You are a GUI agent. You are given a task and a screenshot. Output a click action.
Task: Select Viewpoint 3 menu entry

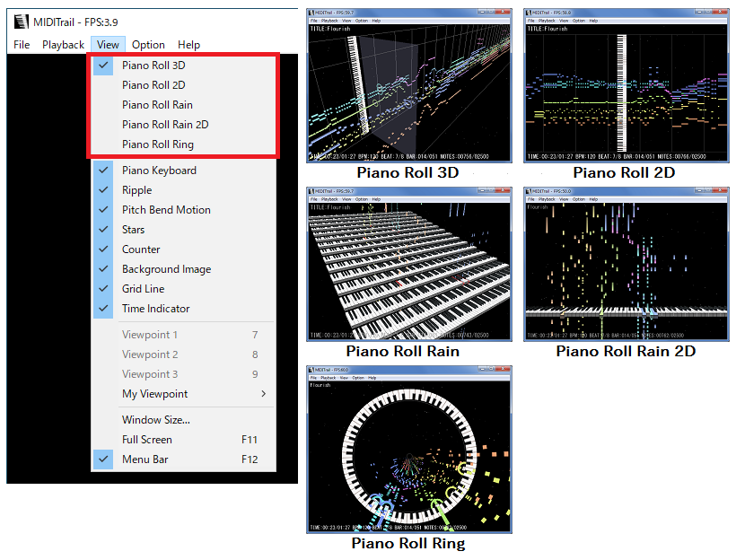click(x=184, y=374)
